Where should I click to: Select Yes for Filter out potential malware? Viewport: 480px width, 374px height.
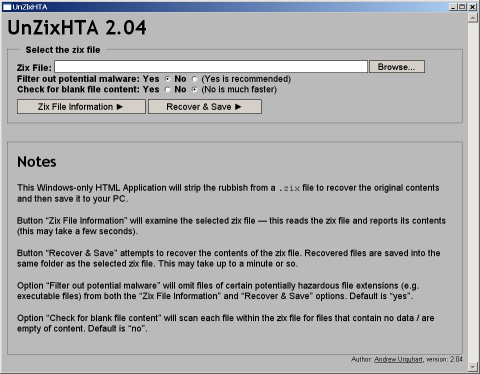(168, 79)
